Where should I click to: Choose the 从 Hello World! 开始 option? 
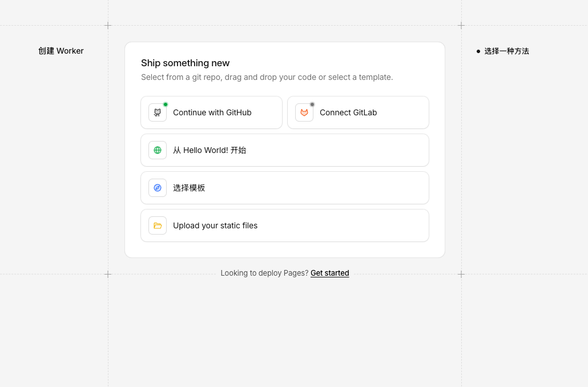coord(210,150)
